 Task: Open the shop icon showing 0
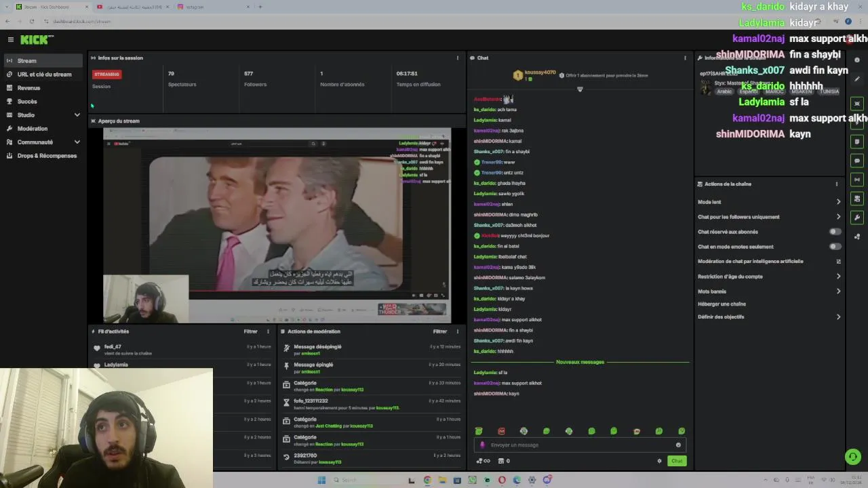pos(504,462)
